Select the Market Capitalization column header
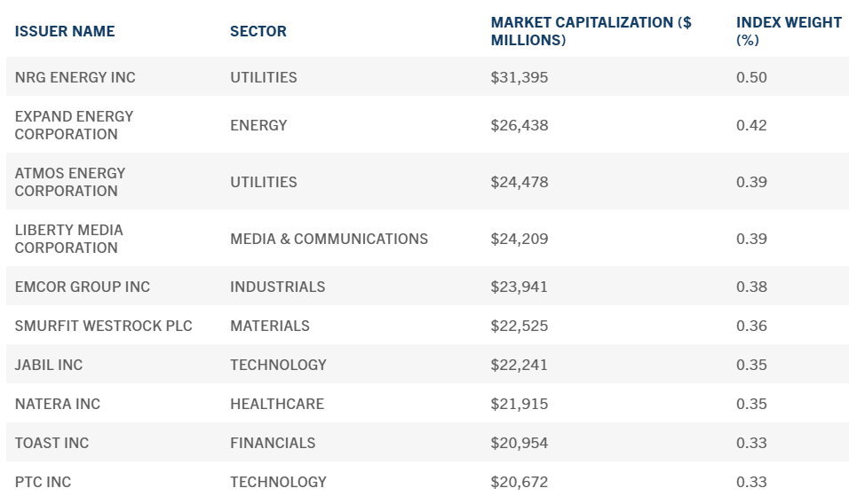The width and height of the screenshot is (849, 504). 591,31
